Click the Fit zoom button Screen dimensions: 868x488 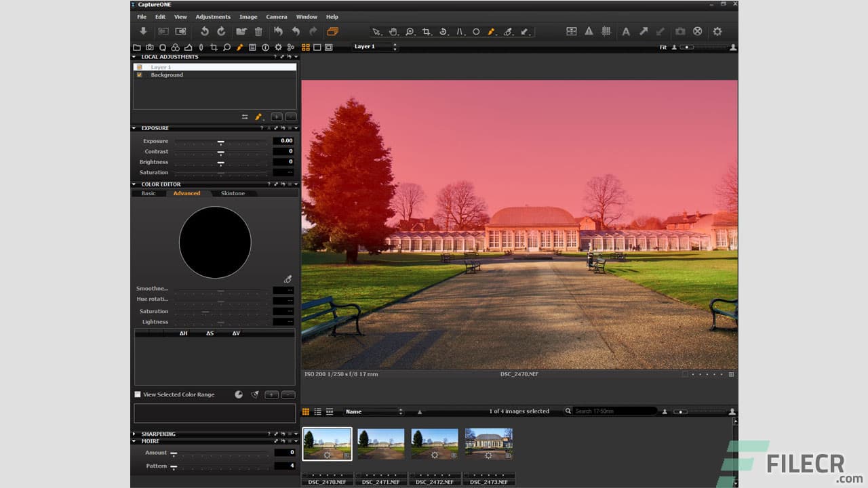(663, 47)
